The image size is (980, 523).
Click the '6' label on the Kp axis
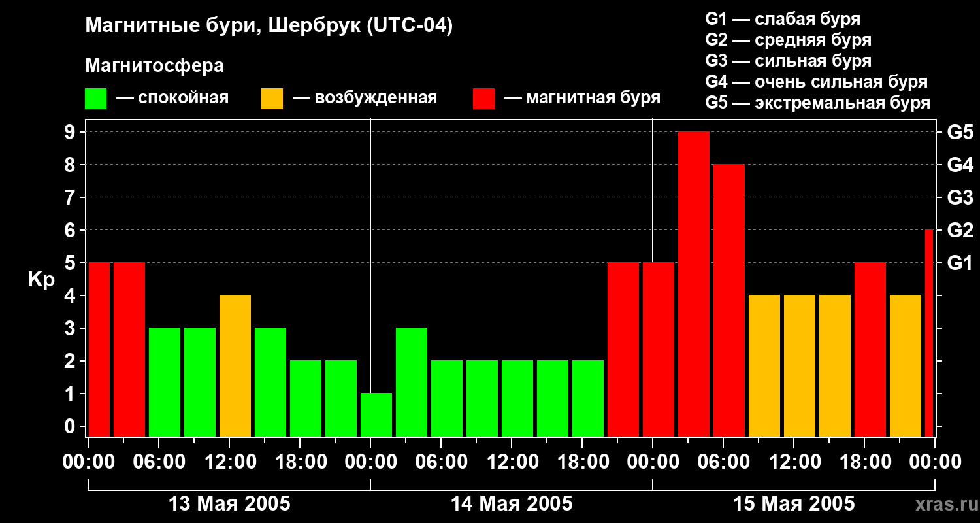[x=71, y=231]
